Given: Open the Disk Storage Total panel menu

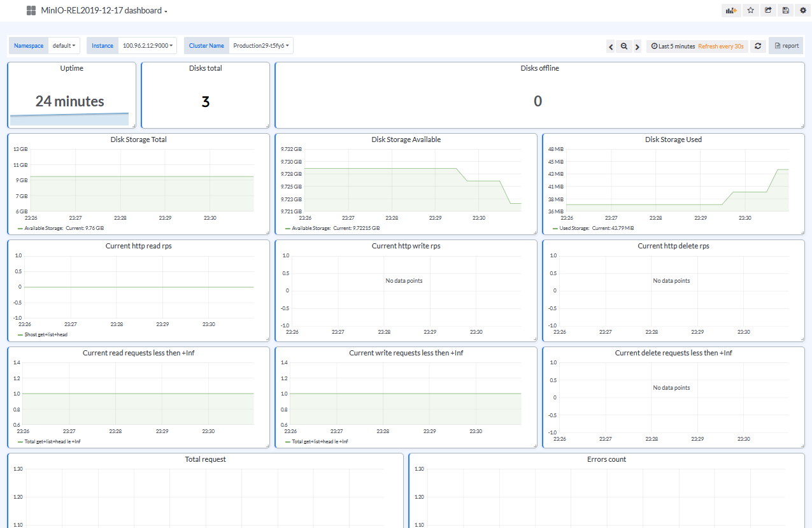Looking at the screenshot, I should (x=139, y=139).
